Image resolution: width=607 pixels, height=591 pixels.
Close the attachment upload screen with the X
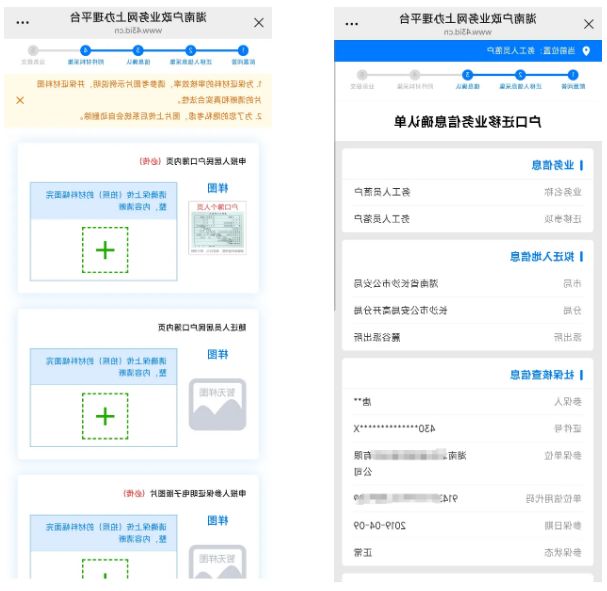pyautogui.click(x=259, y=23)
